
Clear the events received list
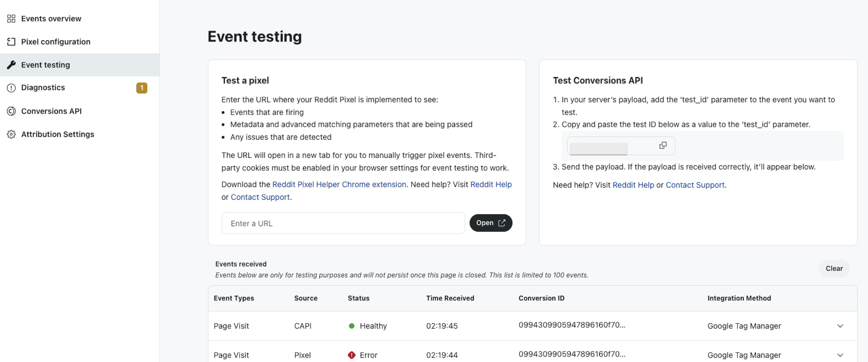834,269
